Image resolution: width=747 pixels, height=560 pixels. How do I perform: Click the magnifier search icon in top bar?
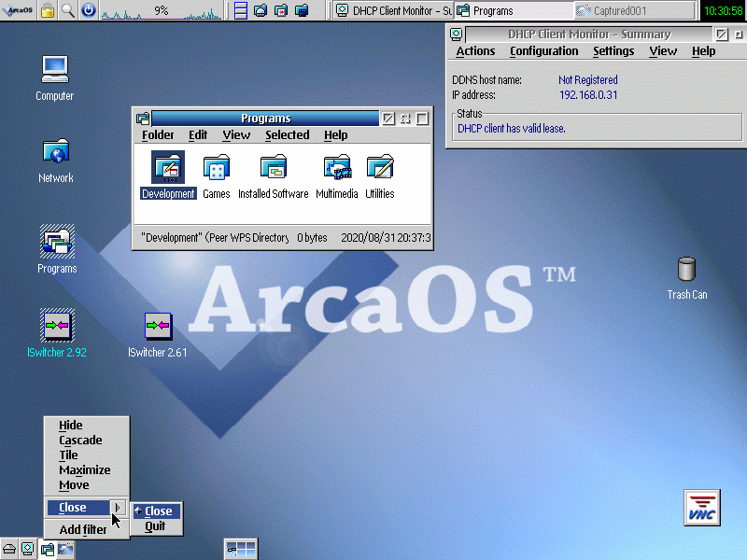tap(67, 11)
